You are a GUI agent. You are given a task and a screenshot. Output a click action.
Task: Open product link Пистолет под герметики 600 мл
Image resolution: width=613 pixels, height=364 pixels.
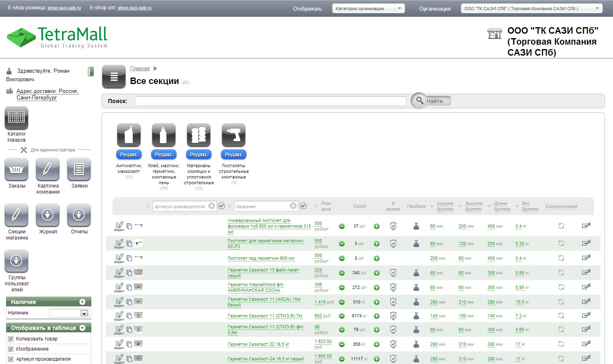tap(261, 258)
